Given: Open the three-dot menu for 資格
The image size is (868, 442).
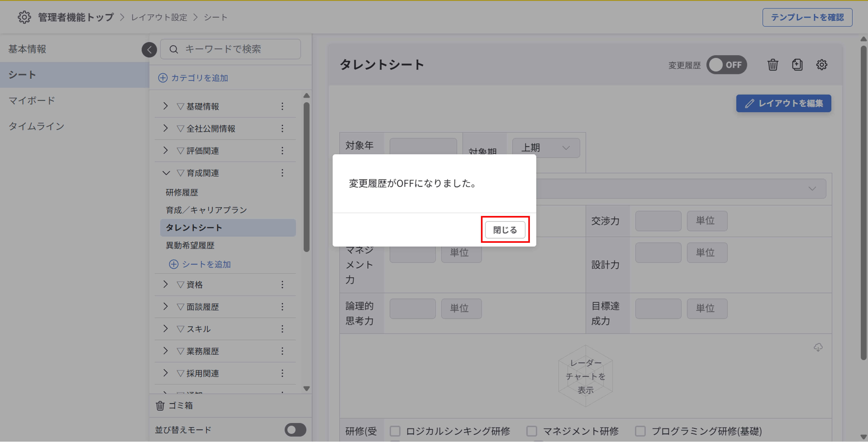Looking at the screenshot, I should pyautogui.click(x=282, y=285).
